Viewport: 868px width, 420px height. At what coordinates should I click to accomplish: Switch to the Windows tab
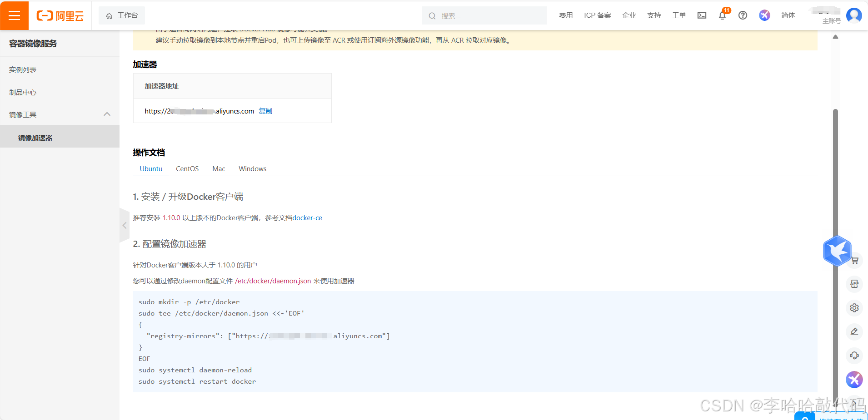(252, 169)
